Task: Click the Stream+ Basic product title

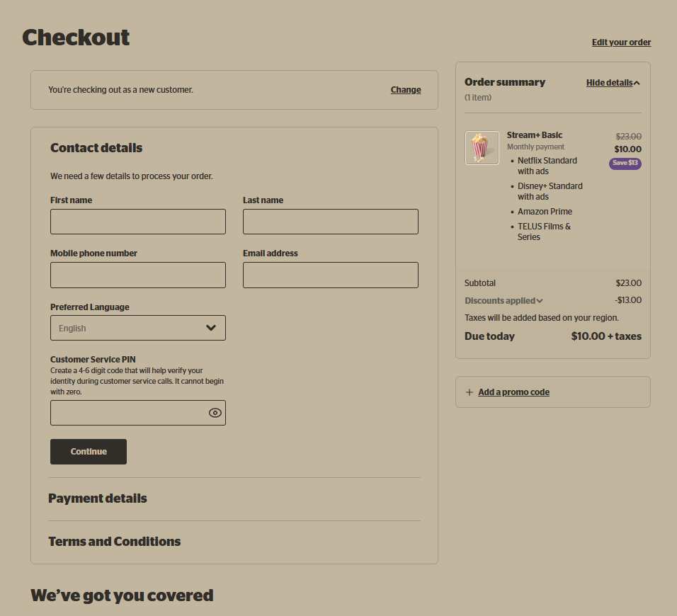Action: 535,135
